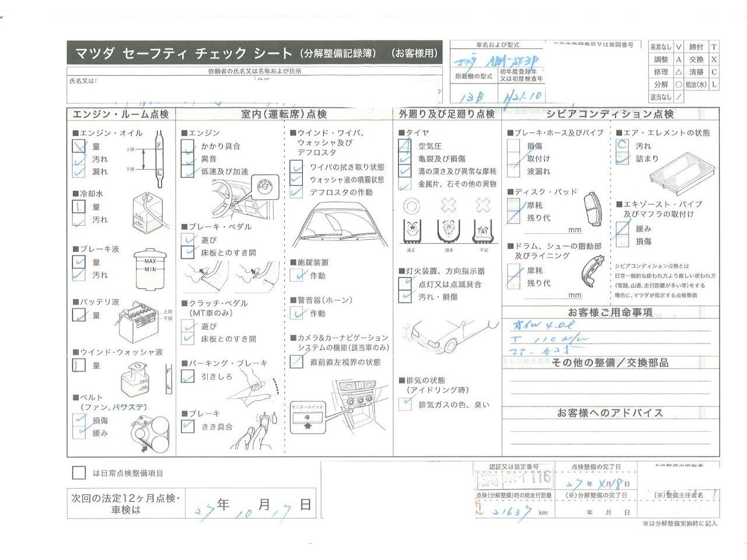Click the 異常なし legend symbol cell
The height and width of the screenshot is (560, 747).
click(679, 47)
